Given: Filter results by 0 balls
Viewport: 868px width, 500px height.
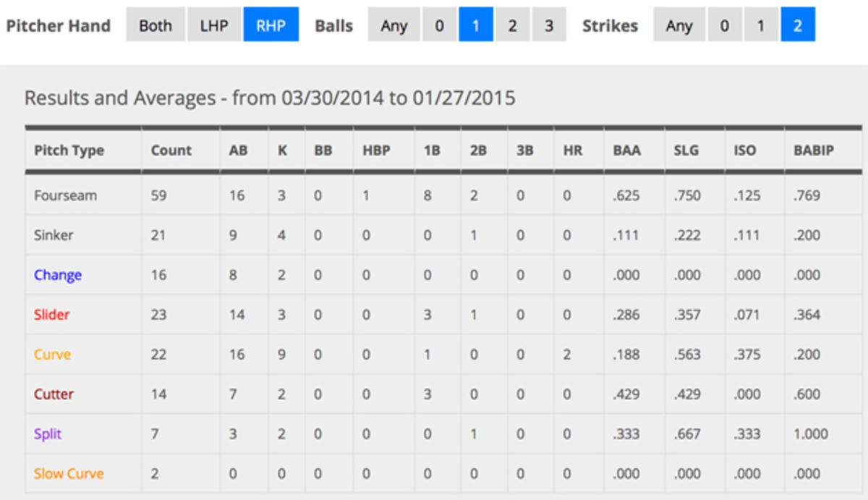Looking at the screenshot, I should [438, 25].
